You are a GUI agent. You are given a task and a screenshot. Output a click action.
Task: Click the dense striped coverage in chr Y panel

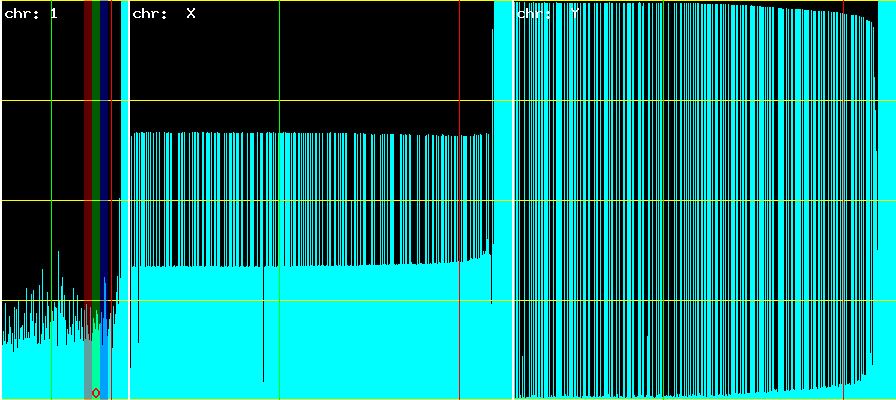click(700, 200)
